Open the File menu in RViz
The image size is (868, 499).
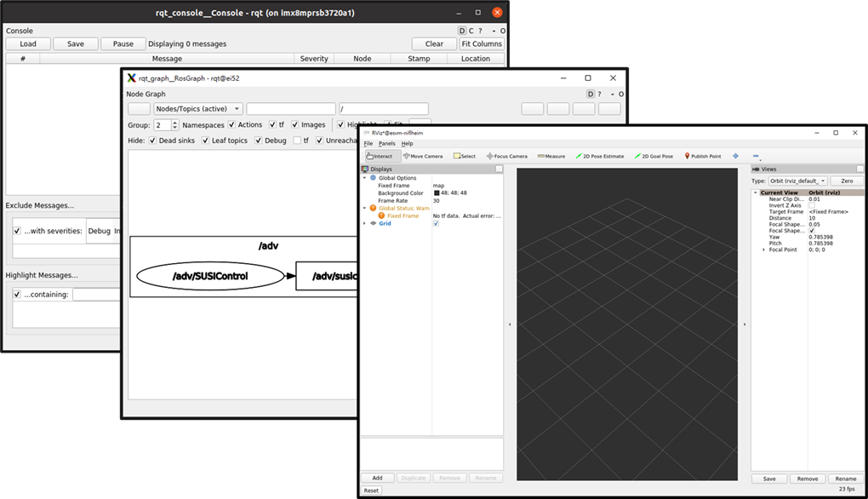pos(368,143)
